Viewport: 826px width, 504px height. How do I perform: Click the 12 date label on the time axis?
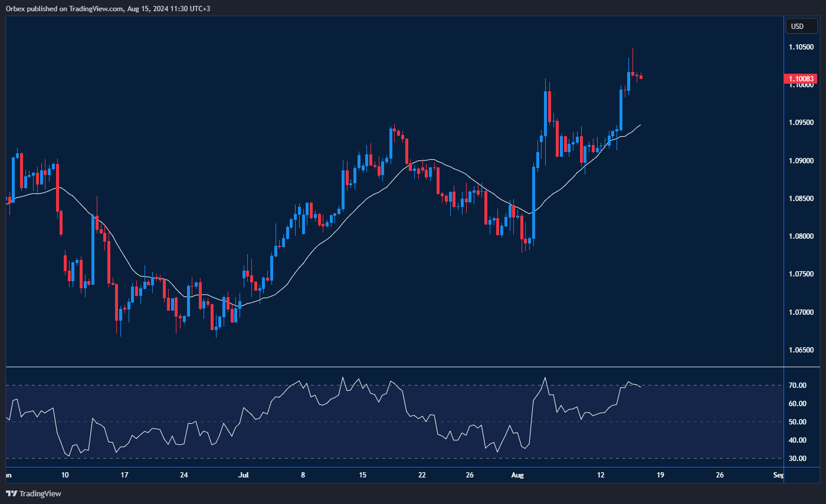pyautogui.click(x=601, y=475)
